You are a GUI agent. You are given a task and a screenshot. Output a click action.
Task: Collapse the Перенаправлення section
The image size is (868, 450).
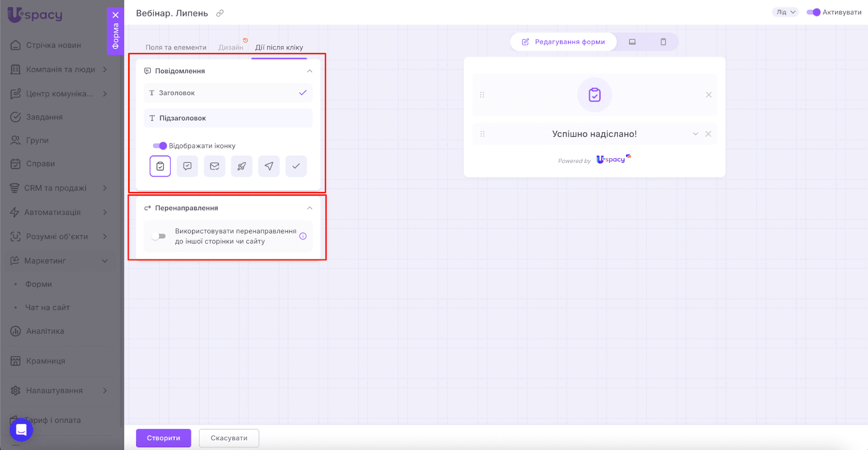[x=310, y=208]
